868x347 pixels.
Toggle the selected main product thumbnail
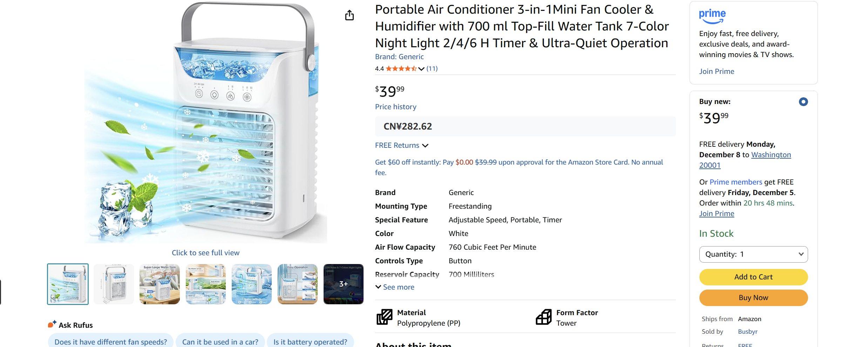click(67, 284)
